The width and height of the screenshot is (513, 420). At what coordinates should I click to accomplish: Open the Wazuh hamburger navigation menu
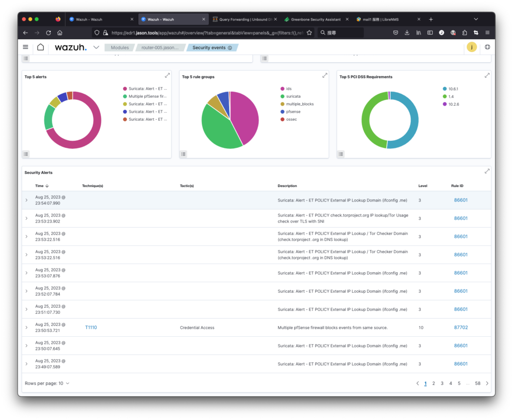[26, 47]
